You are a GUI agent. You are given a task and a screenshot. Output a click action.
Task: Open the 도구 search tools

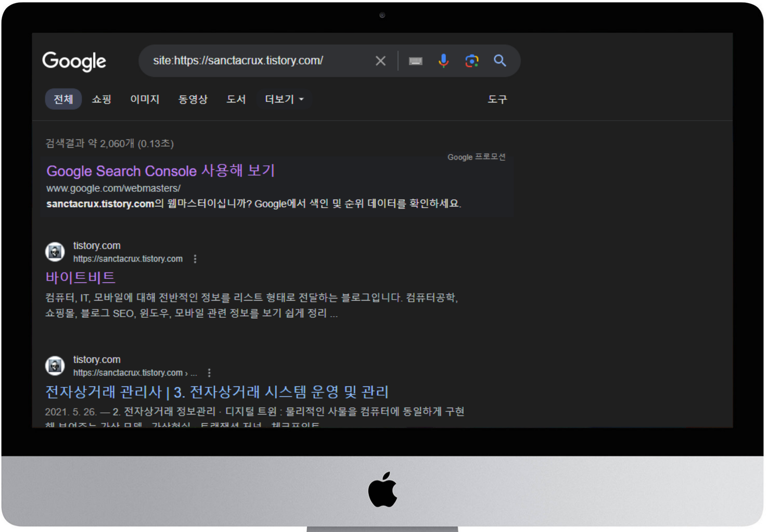497,99
